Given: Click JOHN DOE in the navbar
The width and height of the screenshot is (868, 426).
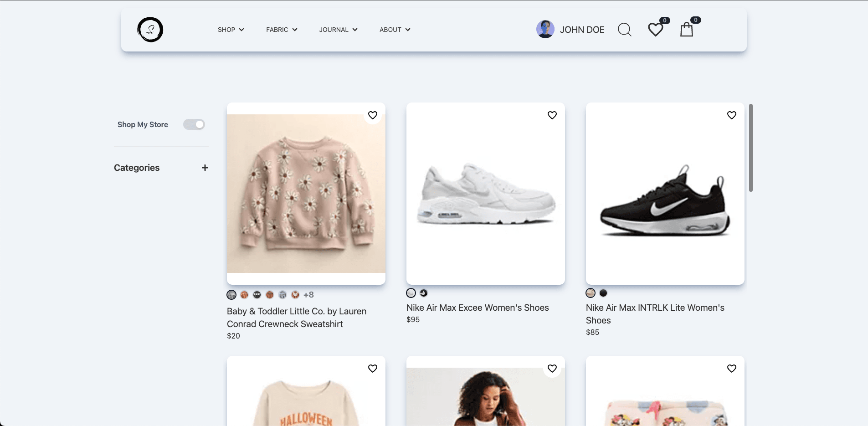Looking at the screenshot, I should tap(583, 29).
